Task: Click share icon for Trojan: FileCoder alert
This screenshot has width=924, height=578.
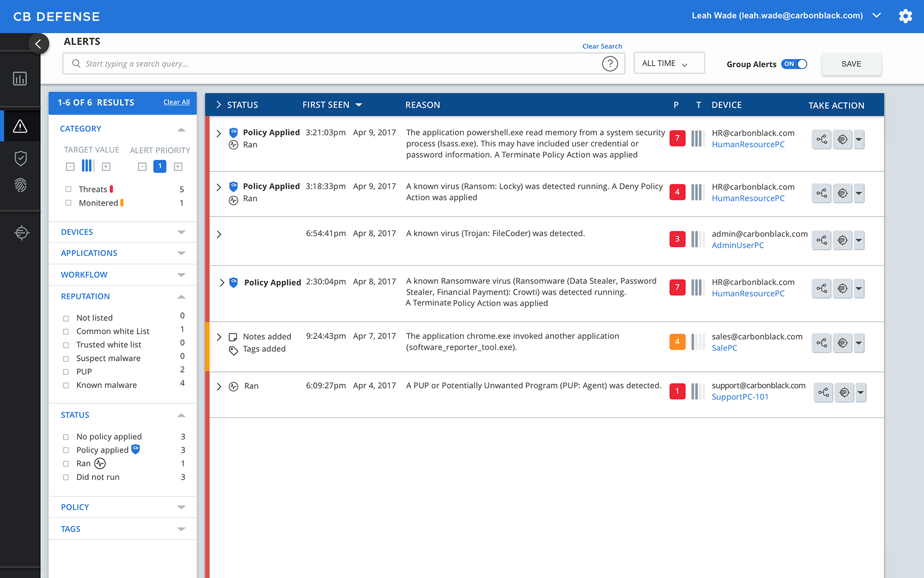Action: pos(822,240)
